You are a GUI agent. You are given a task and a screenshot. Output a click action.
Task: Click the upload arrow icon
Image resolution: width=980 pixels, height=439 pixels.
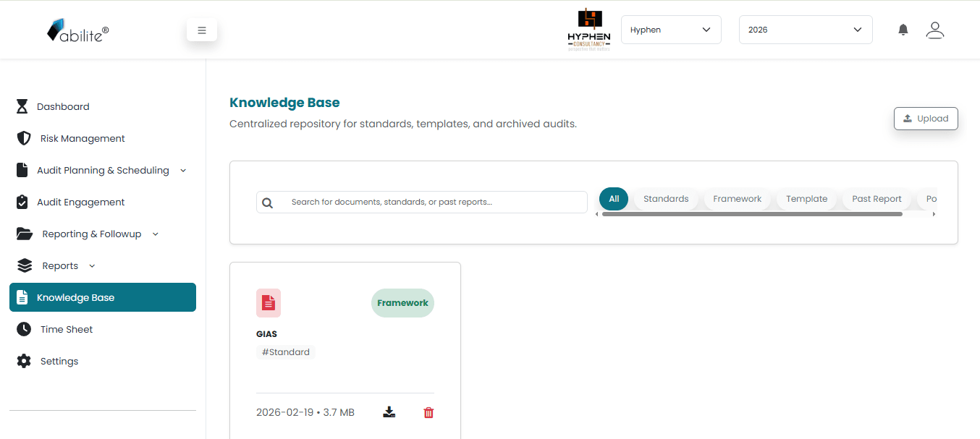click(908, 118)
